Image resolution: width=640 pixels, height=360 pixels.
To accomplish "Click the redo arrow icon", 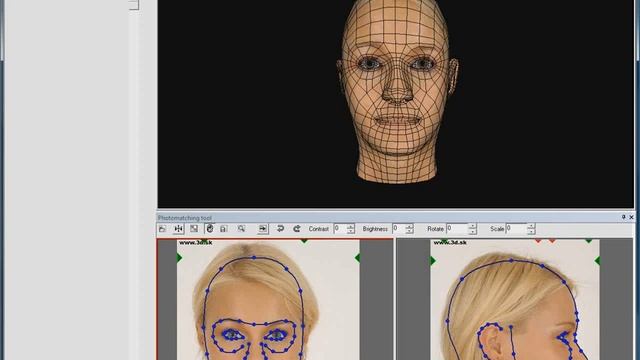I will tap(297, 229).
